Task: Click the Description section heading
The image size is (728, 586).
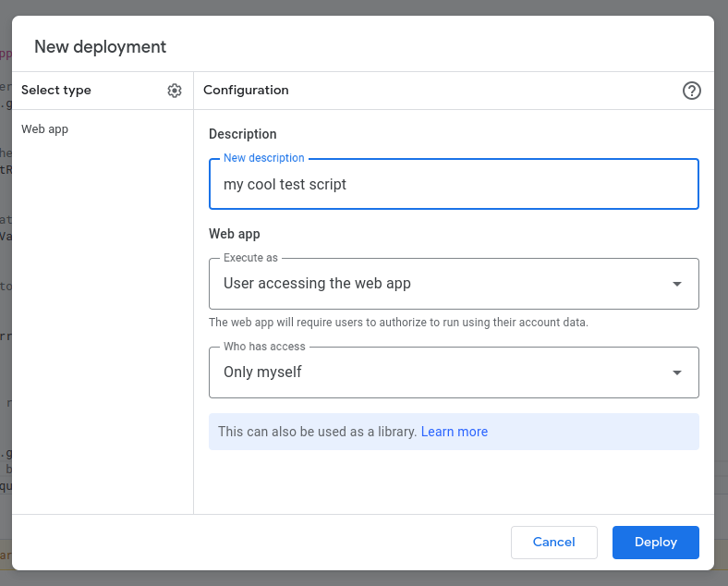Action: (243, 134)
